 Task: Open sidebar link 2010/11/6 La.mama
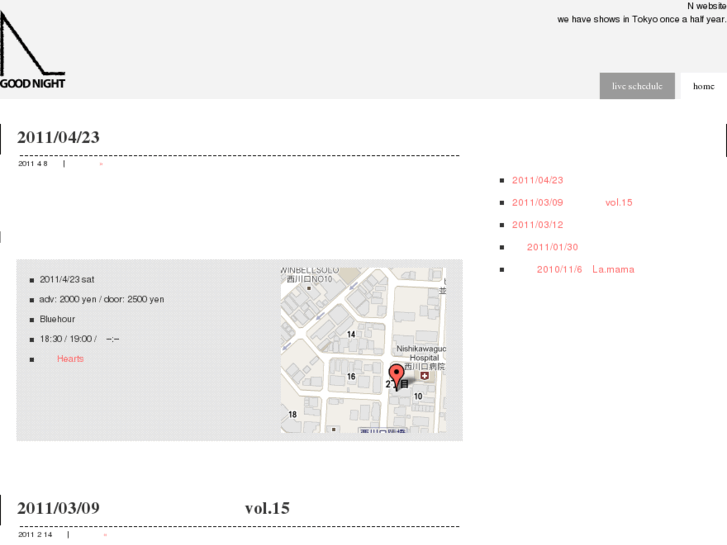[x=586, y=269]
